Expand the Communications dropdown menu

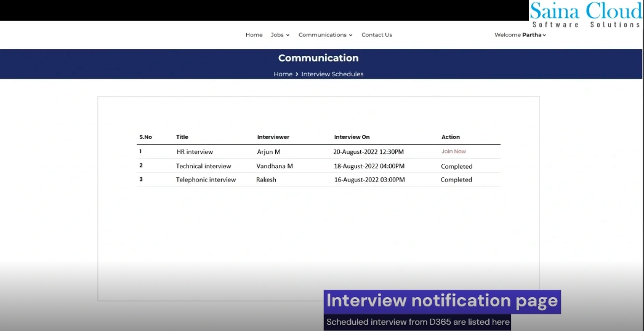(325, 35)
